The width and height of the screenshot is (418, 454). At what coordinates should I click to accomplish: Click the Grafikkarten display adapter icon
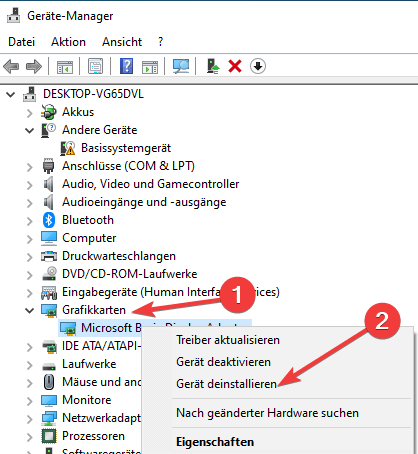[49, 310]
